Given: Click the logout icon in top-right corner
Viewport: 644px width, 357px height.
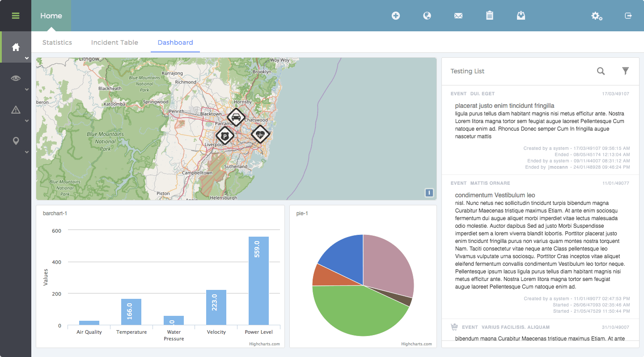Looking at the screenshot, I should (x=628, y=16).
